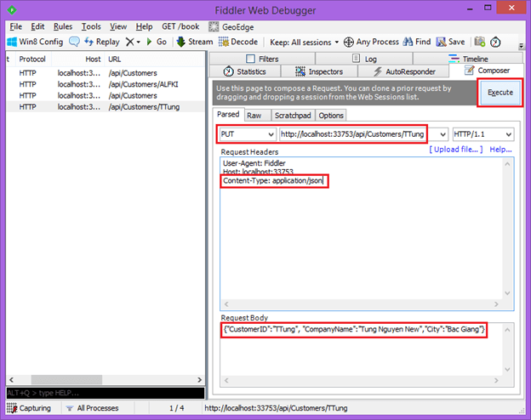Toggle the Decode icon
Image resolution: width=531 pixels, height=420 pixels.
(224, 42)
